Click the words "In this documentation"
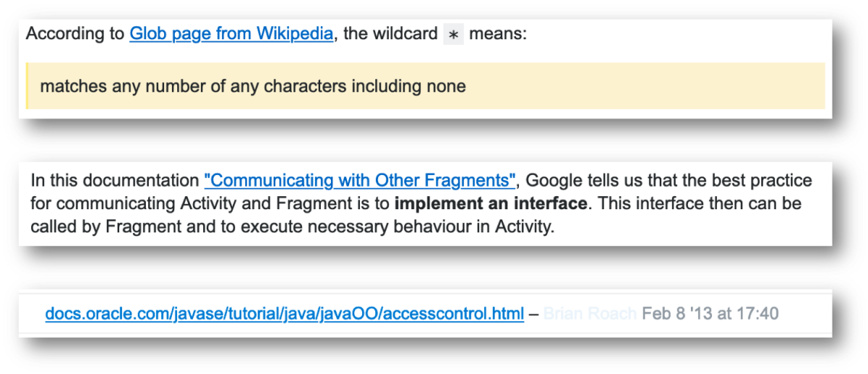 [x=115, y=181]
